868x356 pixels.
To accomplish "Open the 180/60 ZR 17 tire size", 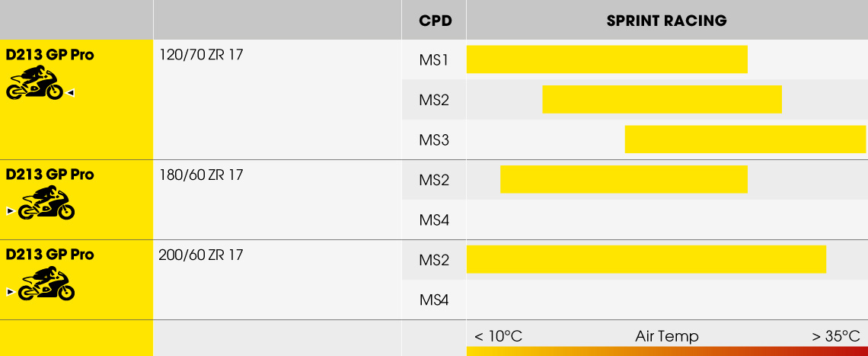I will click(201, 175).
